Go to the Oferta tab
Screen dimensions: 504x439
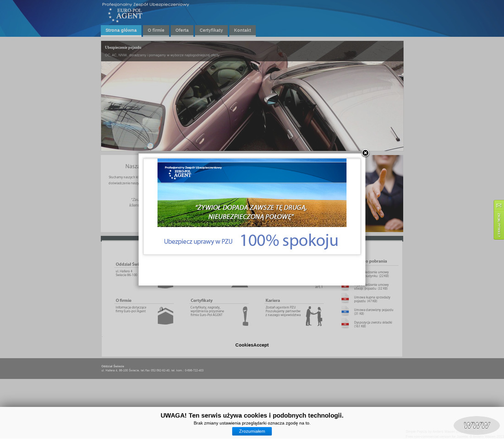182,31
